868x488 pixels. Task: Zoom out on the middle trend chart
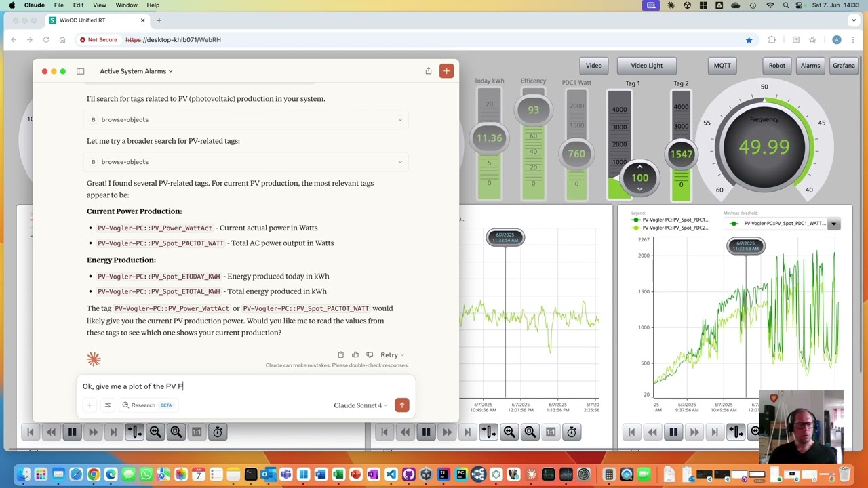tap(530, 432)
